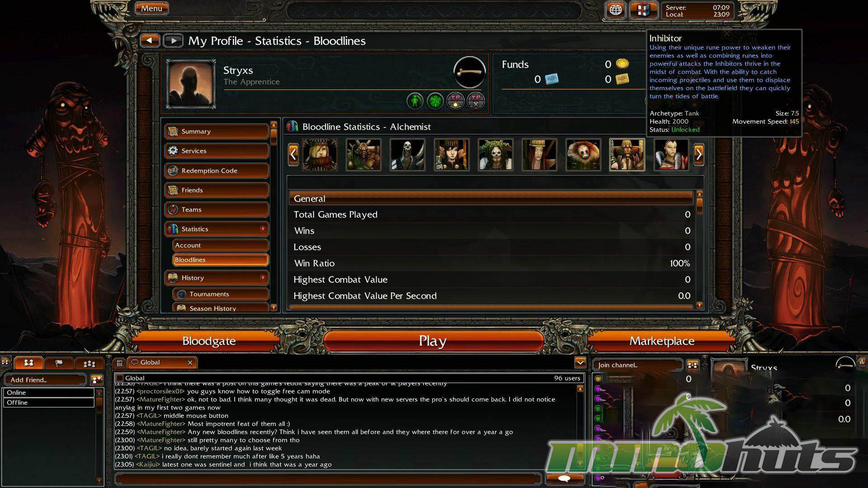Open the friends list tab icon
Viewport: 868px width, 488px height.
[x=28, y=363]
